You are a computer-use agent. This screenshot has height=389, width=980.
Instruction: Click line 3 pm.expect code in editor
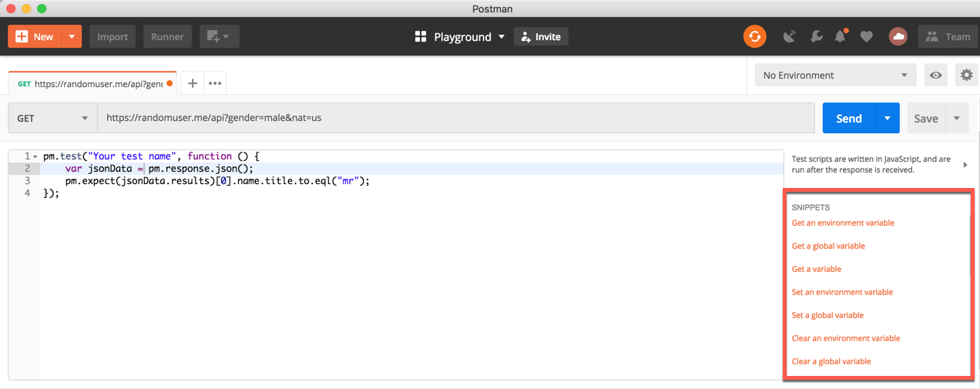click(217, 181)
